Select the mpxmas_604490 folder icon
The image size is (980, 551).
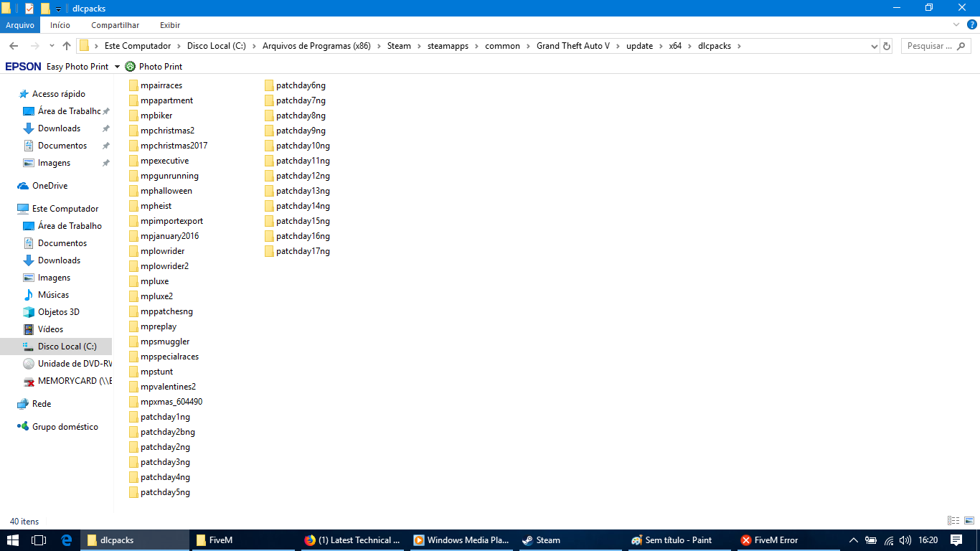point(133,402)
